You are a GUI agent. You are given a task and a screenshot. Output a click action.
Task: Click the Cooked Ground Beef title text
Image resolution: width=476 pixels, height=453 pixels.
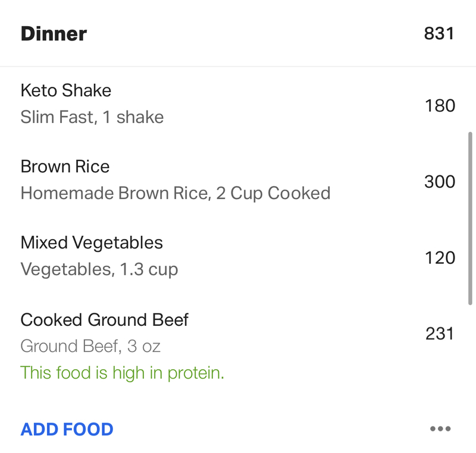click(x=105, y=320)
